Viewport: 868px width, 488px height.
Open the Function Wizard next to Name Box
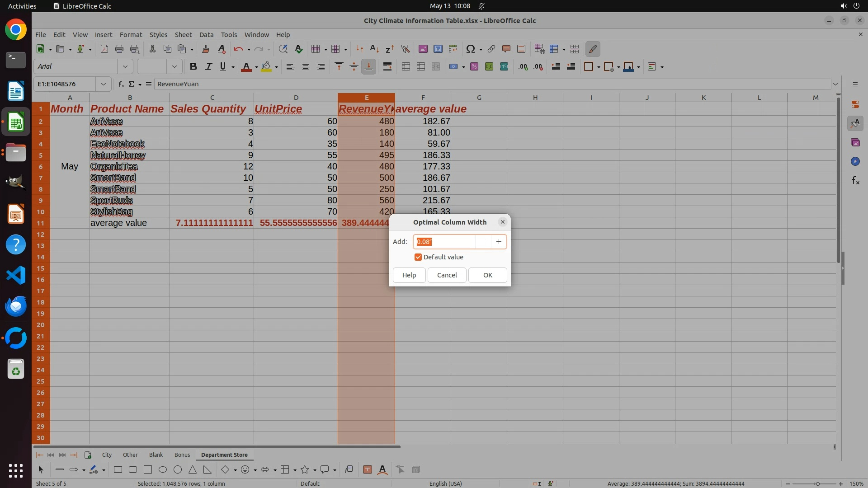click(x=121, y=84)
